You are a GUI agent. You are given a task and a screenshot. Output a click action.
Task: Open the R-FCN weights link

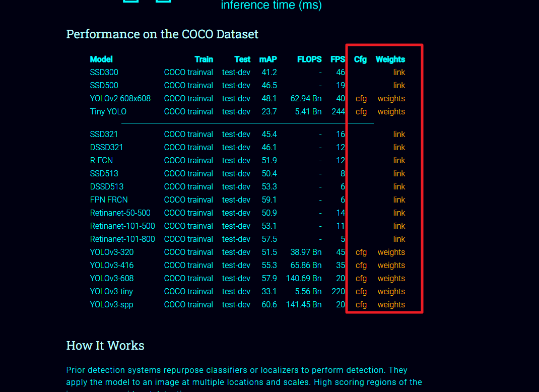pos(399,161)
